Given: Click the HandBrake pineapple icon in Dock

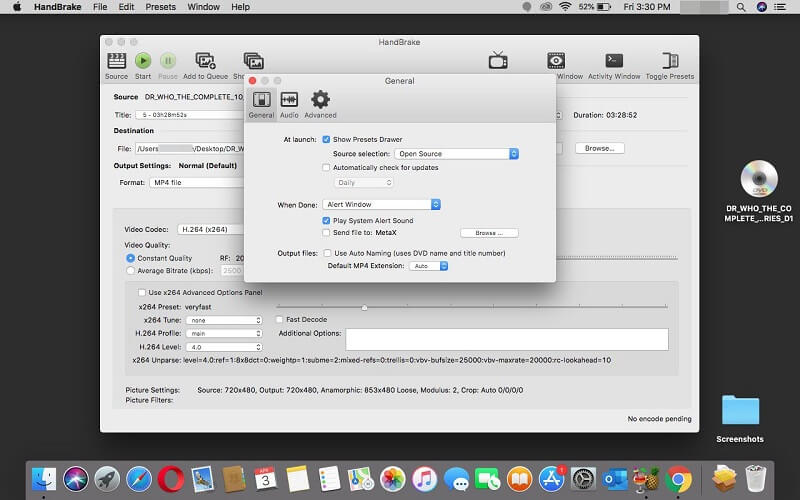Looking at the screenshot, I should 646,479.
